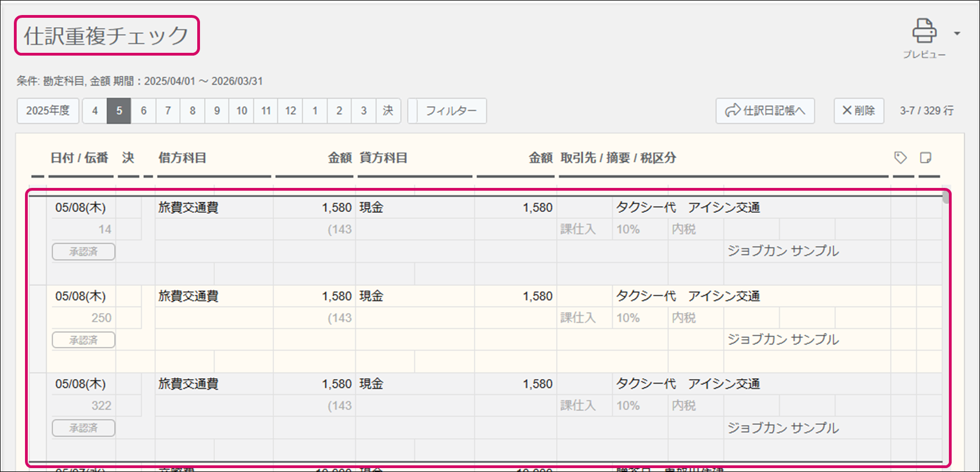Click the vertical scrollbar thumb in list
Screen dimensions: 980x472
point(946,198)
